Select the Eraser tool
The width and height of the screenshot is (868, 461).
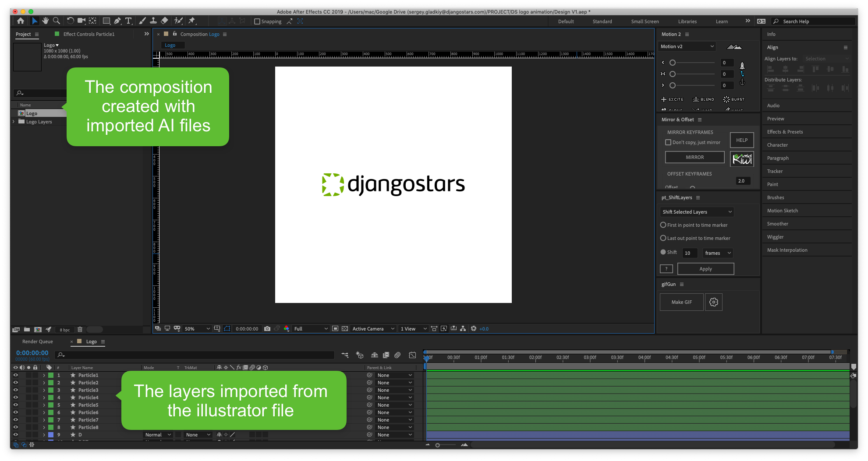pyautogui.click(x=165, y=21)
